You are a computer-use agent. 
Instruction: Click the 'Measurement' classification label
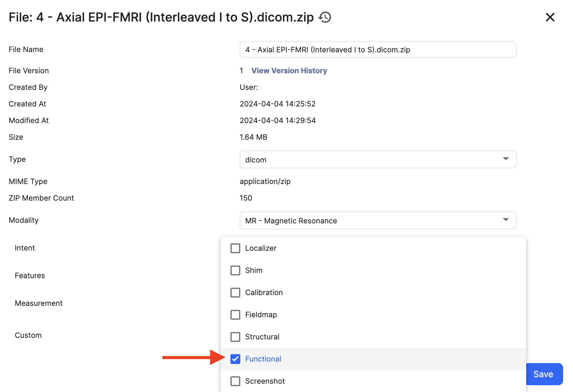[39, 303]
